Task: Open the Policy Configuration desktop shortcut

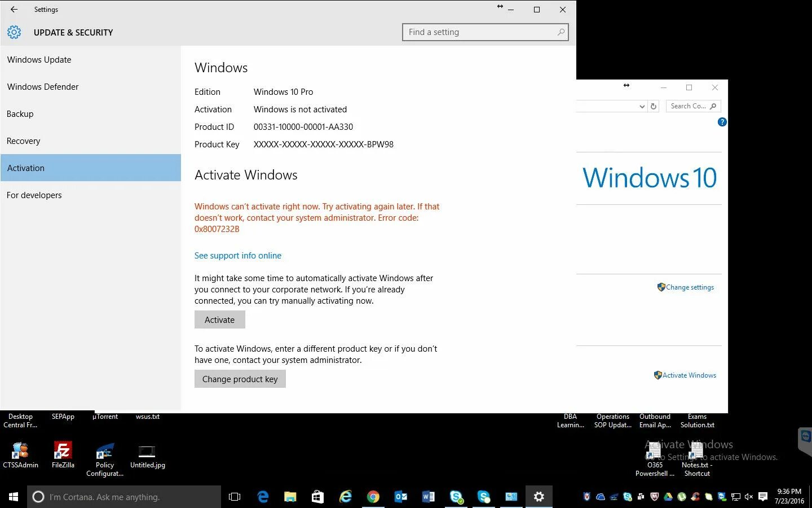Action: pyautogui.click(x=105, y=459)
